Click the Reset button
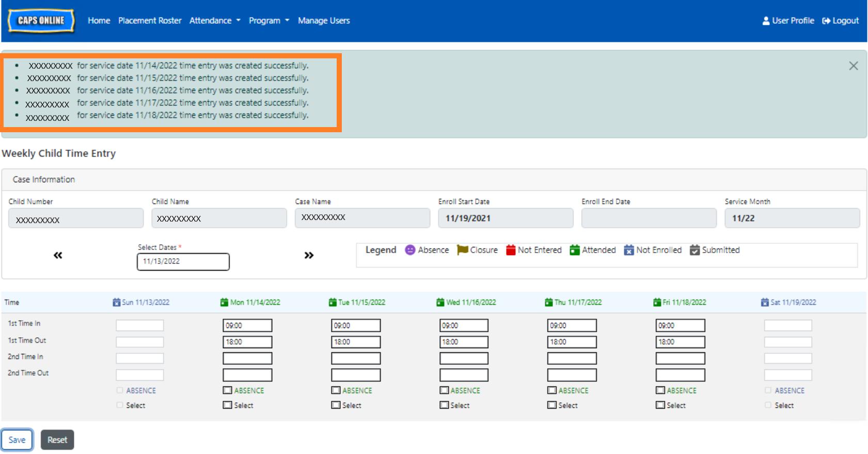The image size is (868, 454). coord(57,440)
